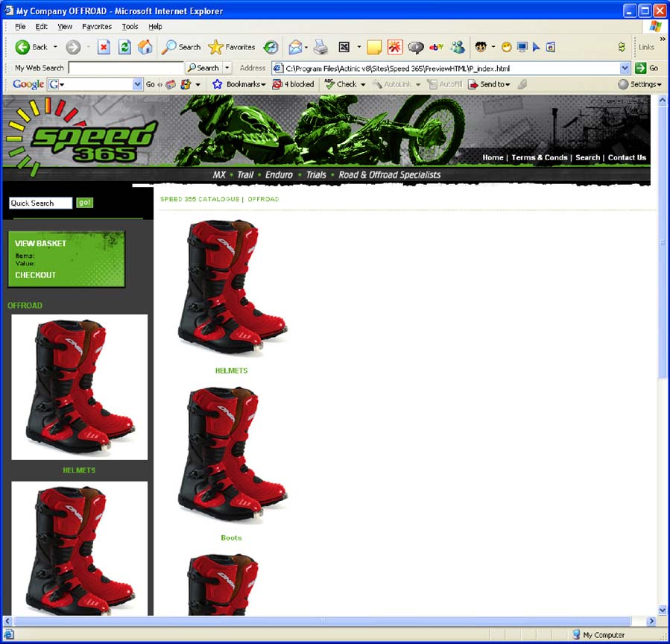Screen dimensions: 670x644
Task: Click the Terms & Conds link
Action: [x=539, y=157]
